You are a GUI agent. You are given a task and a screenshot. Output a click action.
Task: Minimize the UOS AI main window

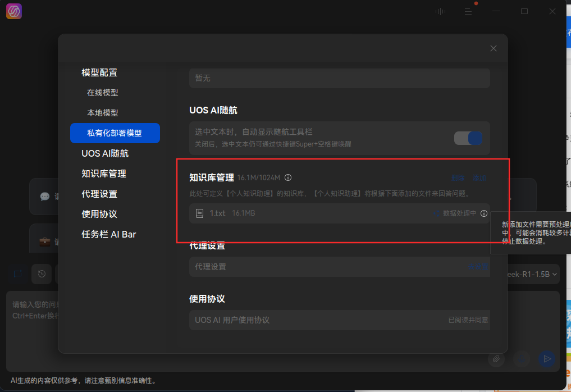(496, 12)
